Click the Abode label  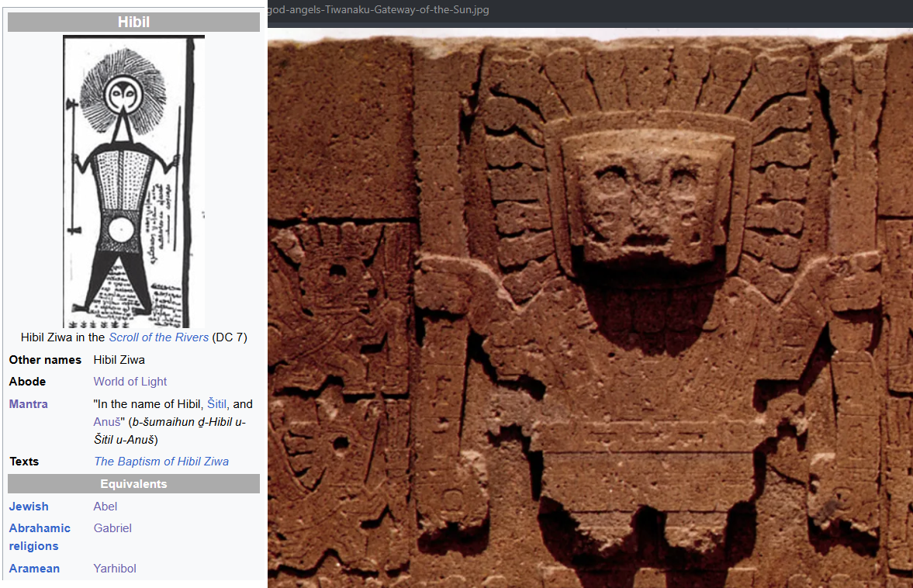point(27,382)
